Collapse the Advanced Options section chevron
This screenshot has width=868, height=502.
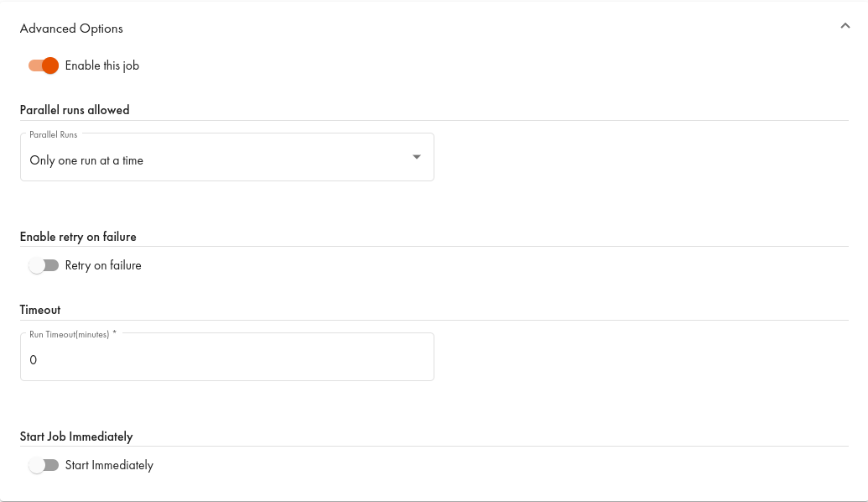(845, 25)
